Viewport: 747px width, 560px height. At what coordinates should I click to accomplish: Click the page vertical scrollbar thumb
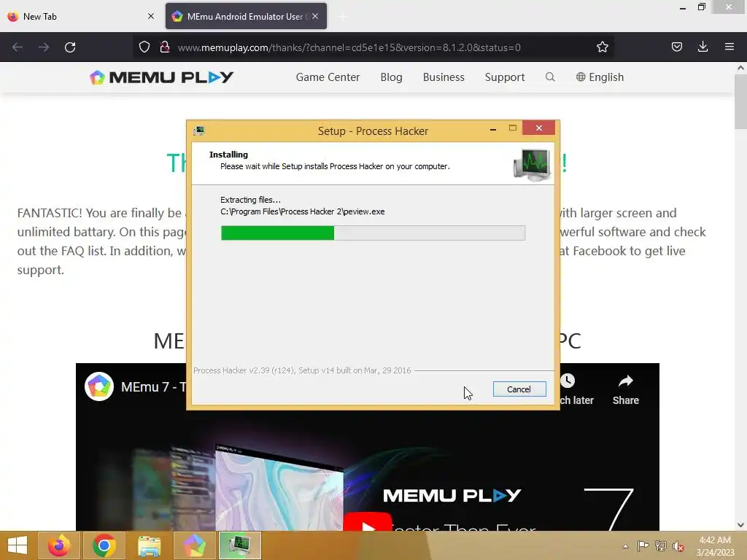pyautogui.click(x=740, y=101)
